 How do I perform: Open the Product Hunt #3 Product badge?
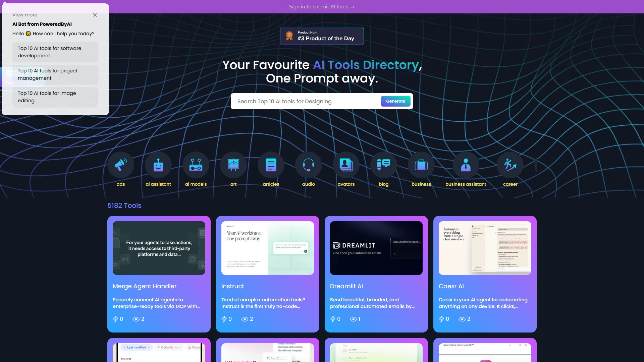coord(322,36)
